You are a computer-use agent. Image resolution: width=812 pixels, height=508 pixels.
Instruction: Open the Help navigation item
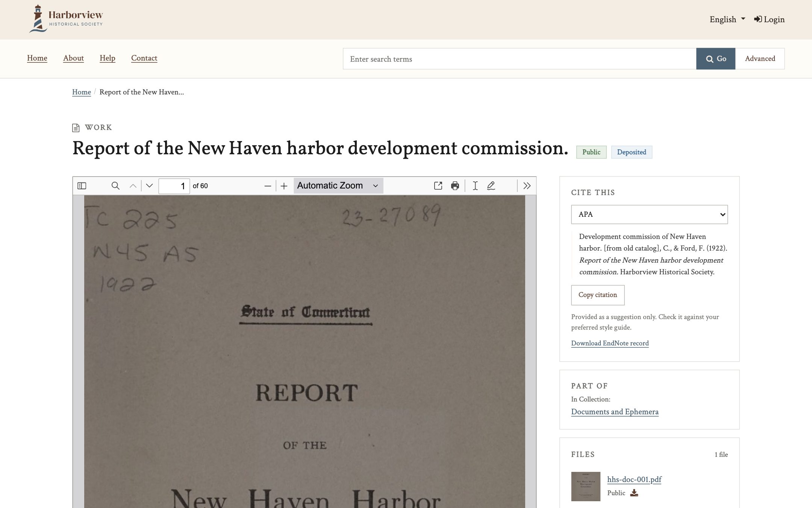tap(108, 58)
